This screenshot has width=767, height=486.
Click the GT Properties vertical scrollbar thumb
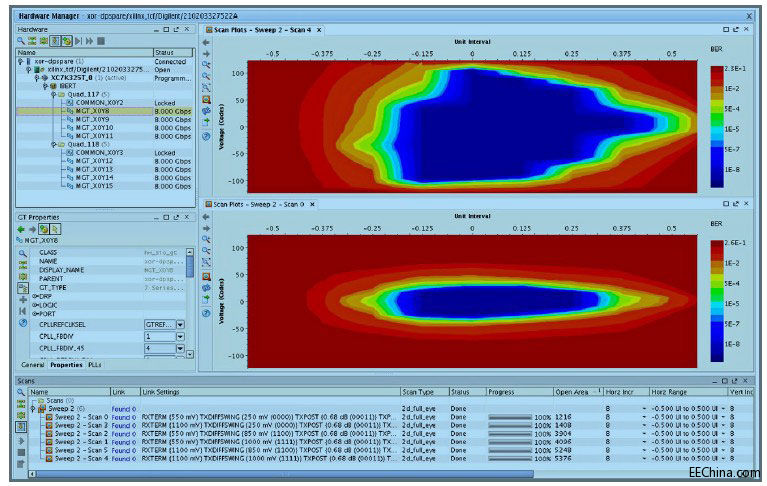(190, 266)
